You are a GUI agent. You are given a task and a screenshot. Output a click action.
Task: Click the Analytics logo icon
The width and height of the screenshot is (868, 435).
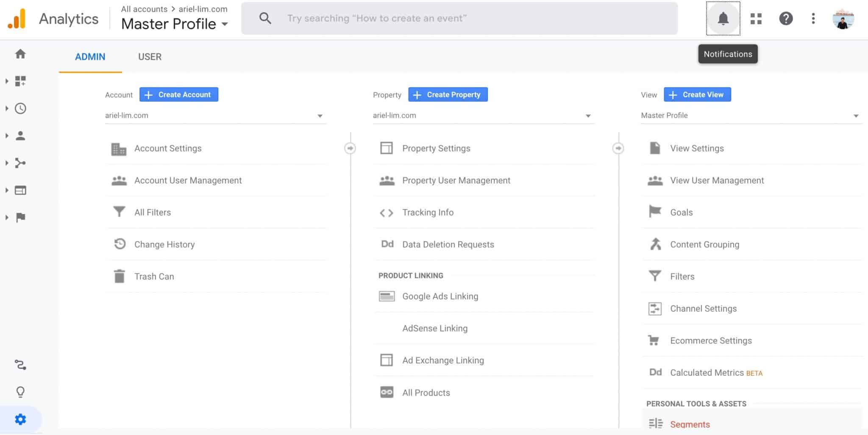coord(17,19)
